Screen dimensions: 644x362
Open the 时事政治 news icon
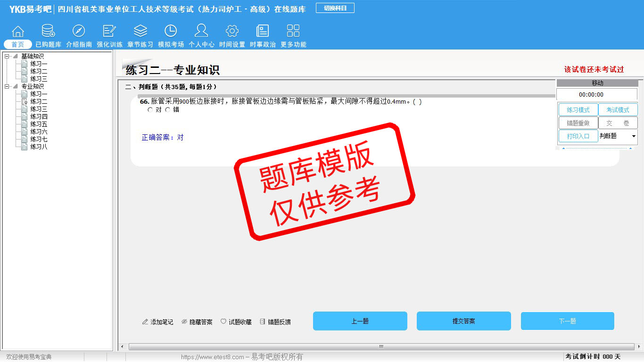coord(263,31)
